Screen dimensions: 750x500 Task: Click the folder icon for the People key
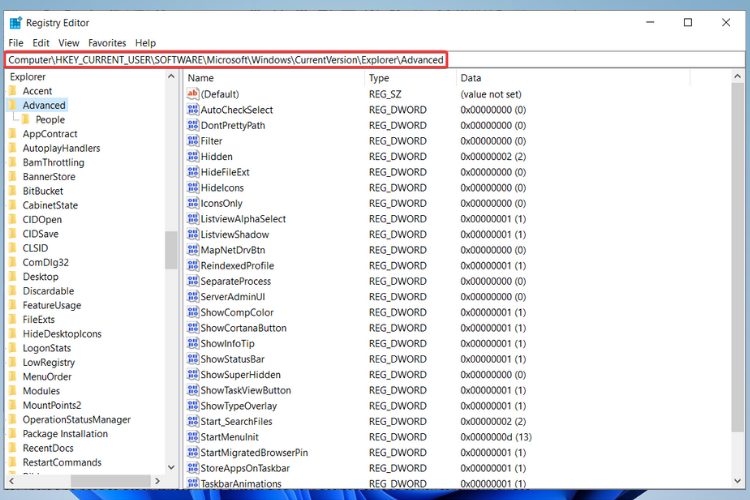tap(26, 120)
